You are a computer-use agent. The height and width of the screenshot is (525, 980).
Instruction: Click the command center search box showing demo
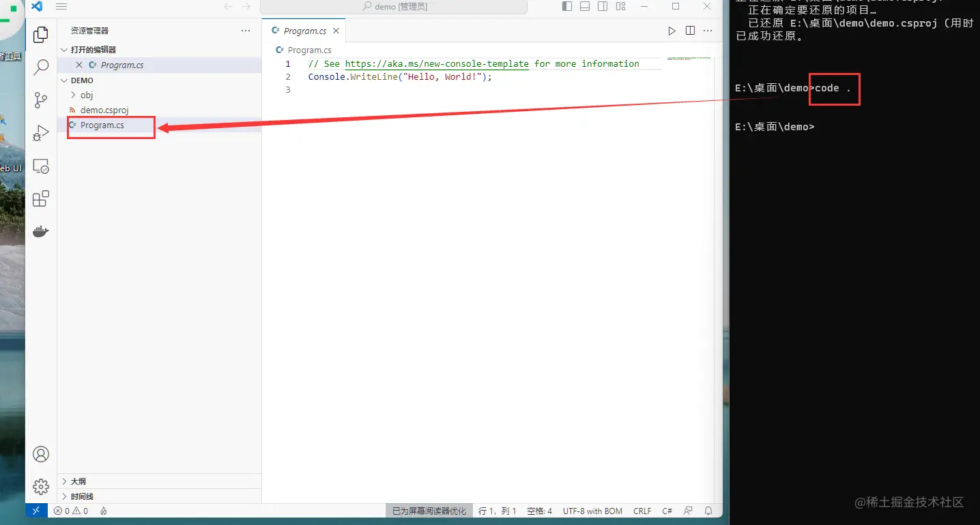(x=394, y=7)
